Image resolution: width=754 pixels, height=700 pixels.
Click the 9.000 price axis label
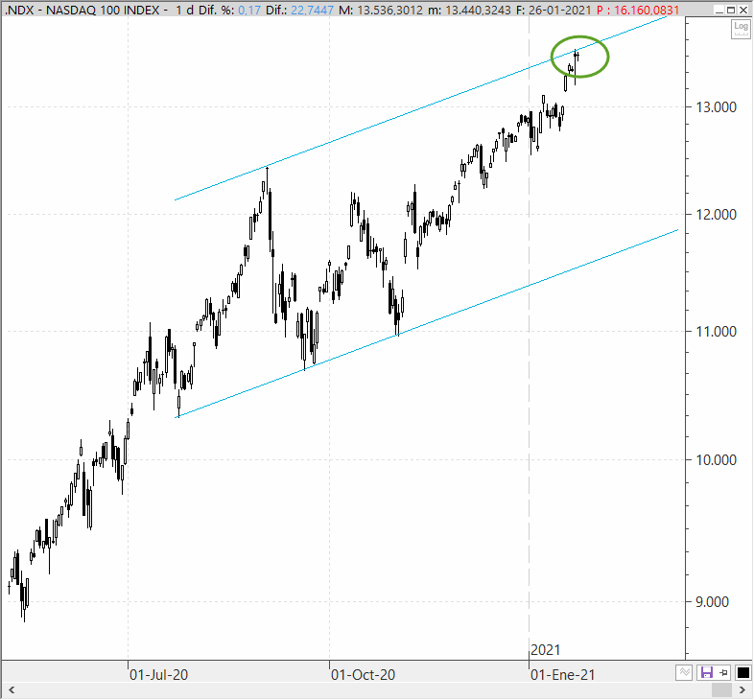point(712,602)
